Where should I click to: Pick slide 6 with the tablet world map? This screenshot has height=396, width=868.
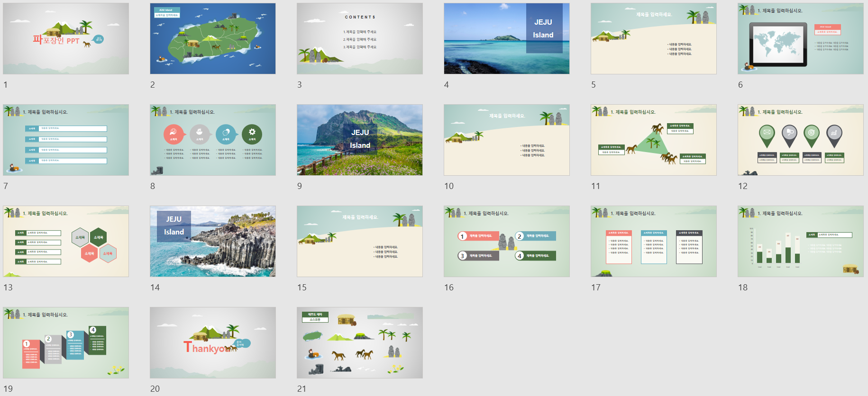801,38
